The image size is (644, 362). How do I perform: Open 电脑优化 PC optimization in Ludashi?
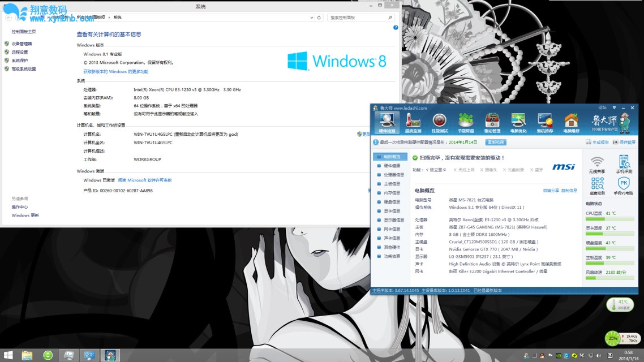[518, 123]
